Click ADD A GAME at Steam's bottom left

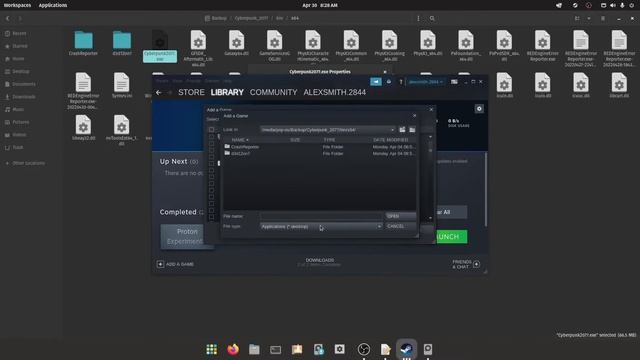tap(180, 264)
